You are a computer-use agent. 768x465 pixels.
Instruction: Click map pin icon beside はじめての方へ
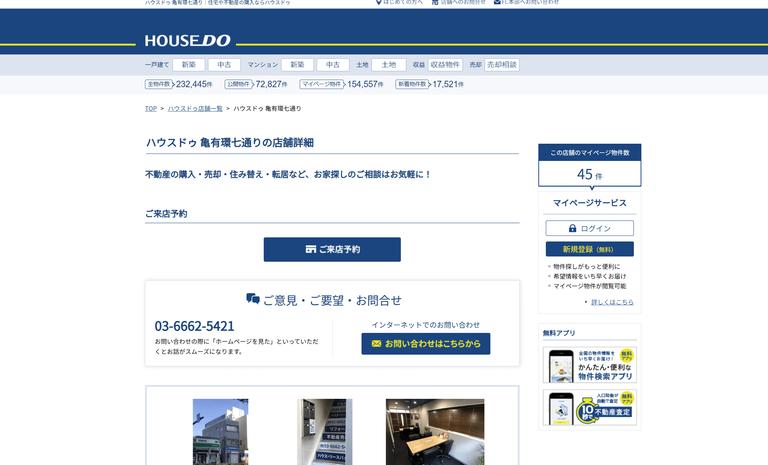click(378, 2)
